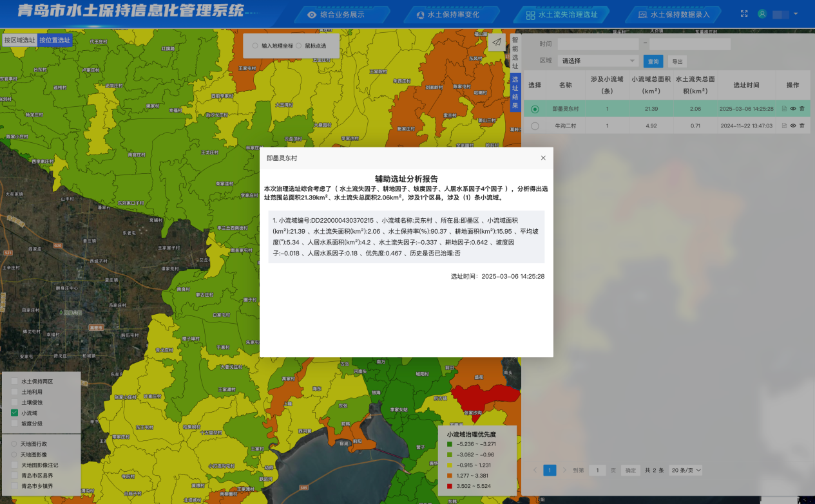Screen dimensions: 815x504
Task: Delete the 即墨灵东村 record with trash icon
Action: [x=802, y=109]
